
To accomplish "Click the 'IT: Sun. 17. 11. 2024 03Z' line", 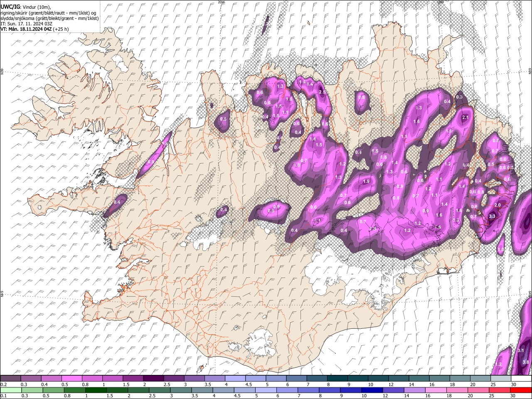I will click(26, 24).
